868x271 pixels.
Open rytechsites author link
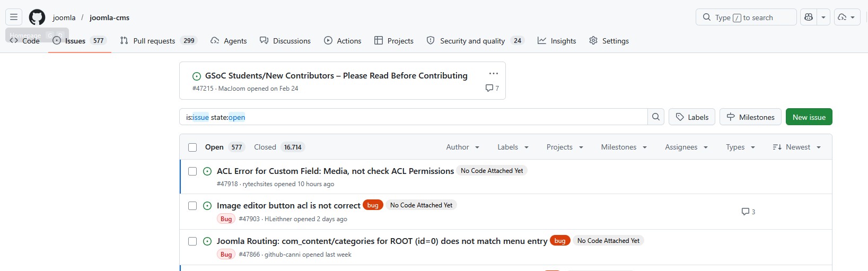click(x=257, y=184)
